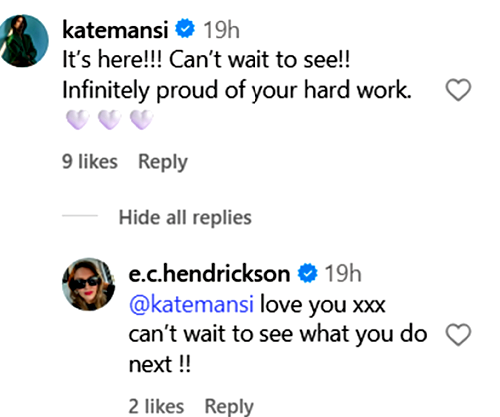Follow the blue @katemansi mention

coord(191,305)
